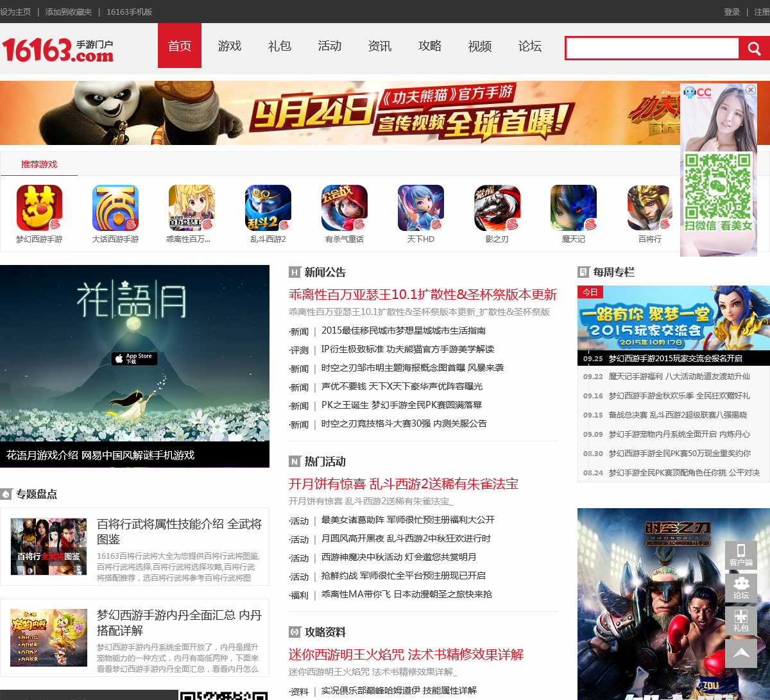Click the 热门活动 section icon

[x=295, y=461]
